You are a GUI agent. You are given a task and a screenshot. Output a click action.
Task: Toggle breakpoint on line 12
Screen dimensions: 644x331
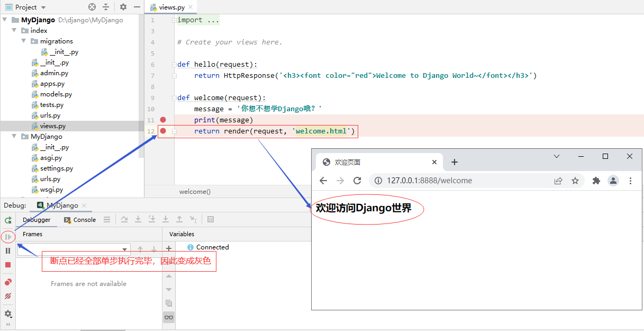163,131
